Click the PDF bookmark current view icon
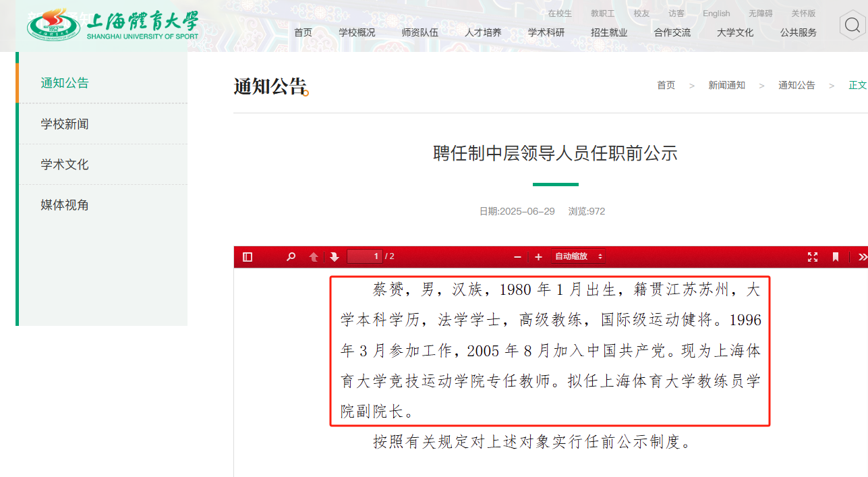This screenshot has width=868, height=477. click(836, 257)
